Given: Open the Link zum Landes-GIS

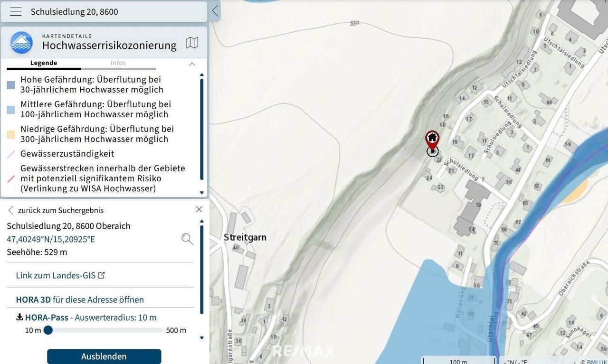Looking at the screenshot, I should click(x=56, y=275).
